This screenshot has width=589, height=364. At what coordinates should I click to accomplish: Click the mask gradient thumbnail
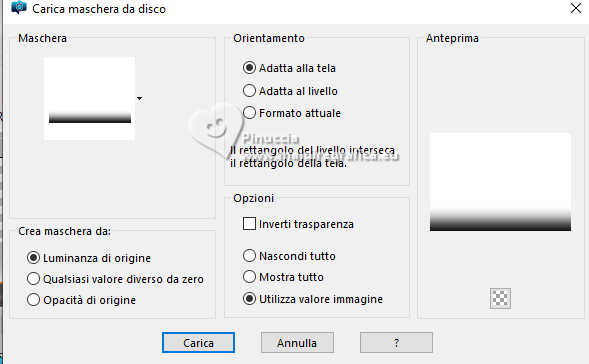(89, 98)
